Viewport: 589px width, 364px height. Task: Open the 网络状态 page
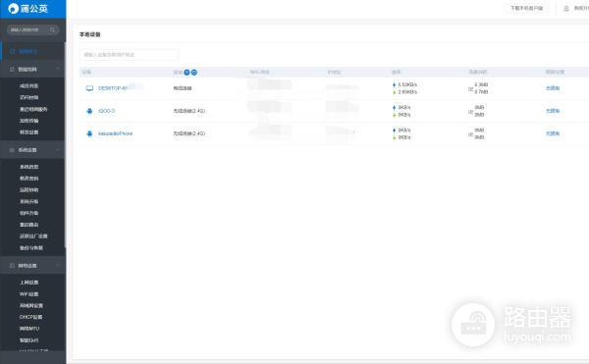tap(28, 51)
